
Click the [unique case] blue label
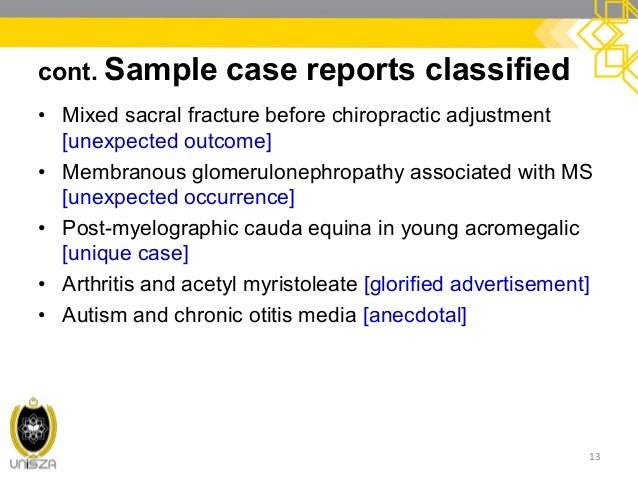pyautogui.click(x=125, y=253)
